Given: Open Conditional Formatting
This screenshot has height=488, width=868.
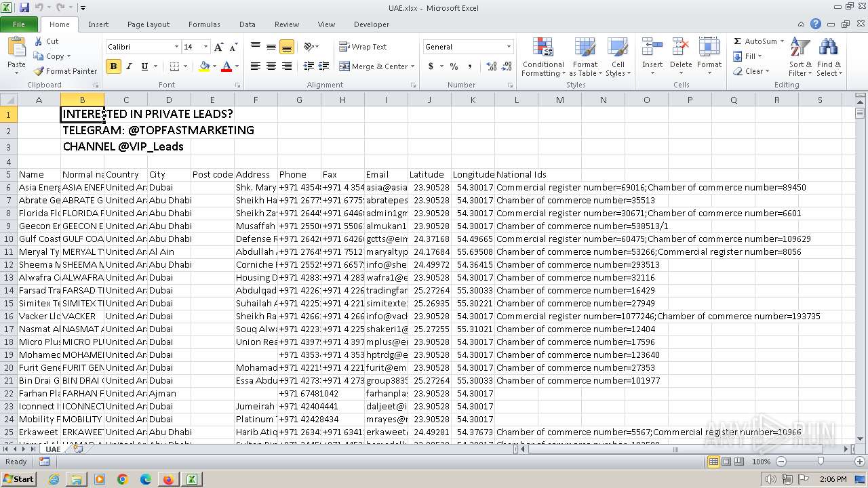Looking at the screenshot, I should click(x=543, y=57).
